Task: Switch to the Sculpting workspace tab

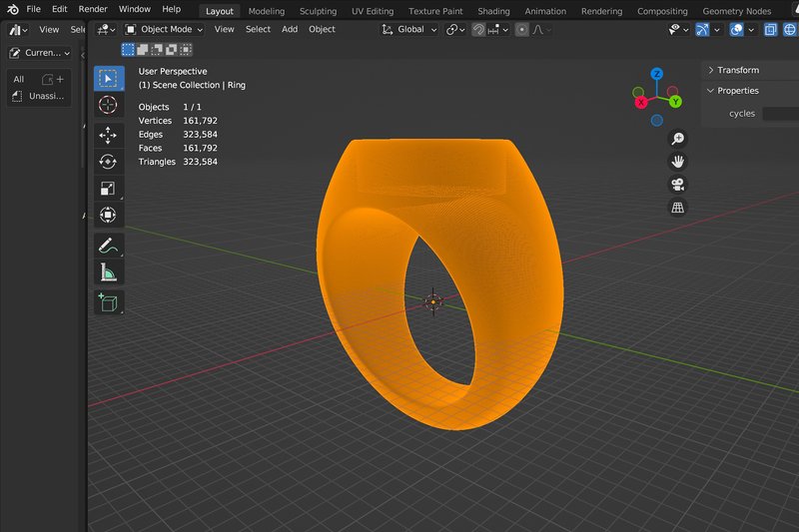Action: (x=318, y=11)
